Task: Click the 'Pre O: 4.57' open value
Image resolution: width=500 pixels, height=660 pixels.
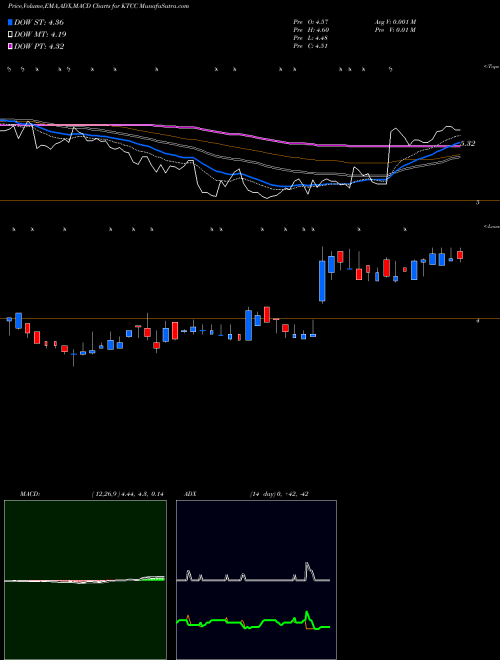Action: 311,22
